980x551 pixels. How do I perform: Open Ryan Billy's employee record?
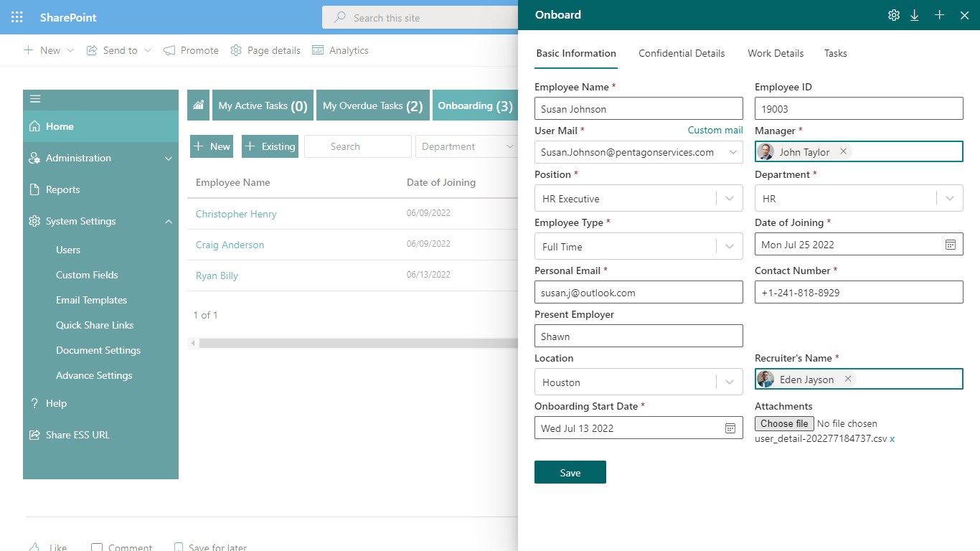tap(217, 275)
